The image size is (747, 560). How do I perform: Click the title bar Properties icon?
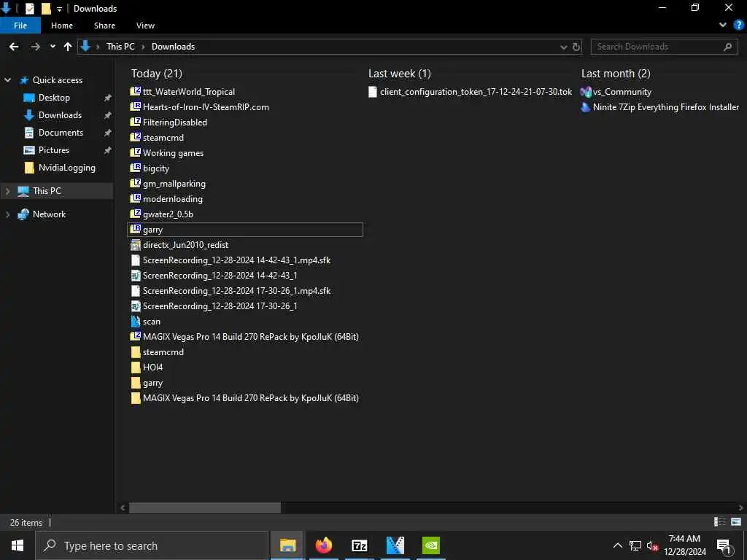click(x=30, y=8)
